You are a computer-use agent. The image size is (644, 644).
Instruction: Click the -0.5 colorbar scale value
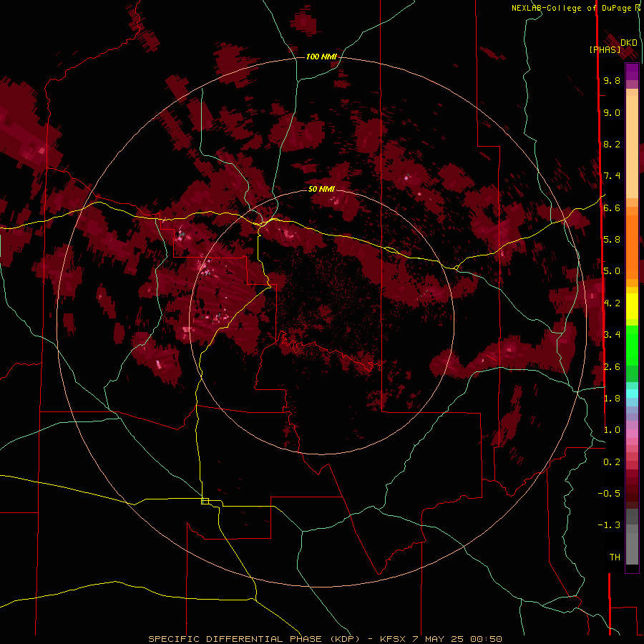pos(609,494)
